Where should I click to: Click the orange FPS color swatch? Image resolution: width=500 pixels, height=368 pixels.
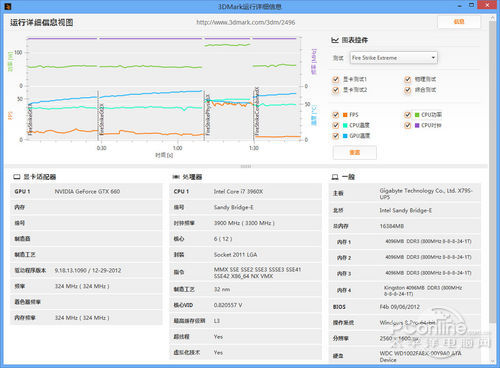click(345, 115)
